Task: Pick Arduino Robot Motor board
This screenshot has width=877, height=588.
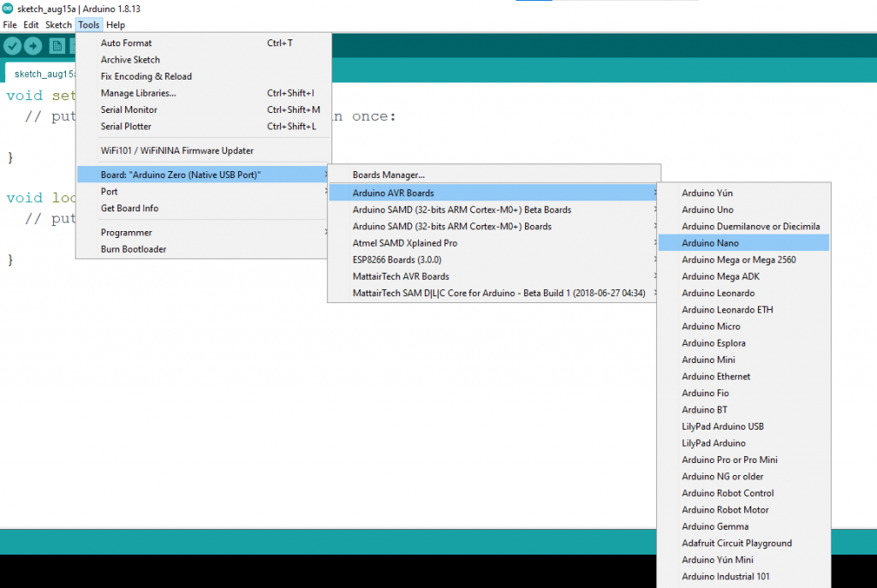Action: click(744, 510)
